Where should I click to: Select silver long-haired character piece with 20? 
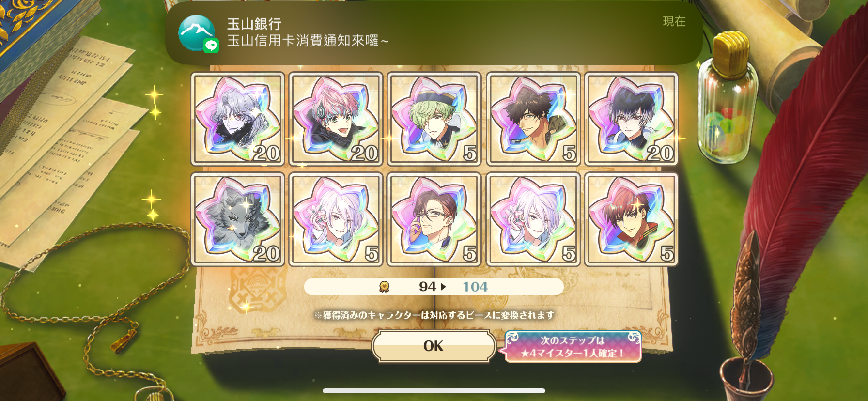click(x=237, y=119)
